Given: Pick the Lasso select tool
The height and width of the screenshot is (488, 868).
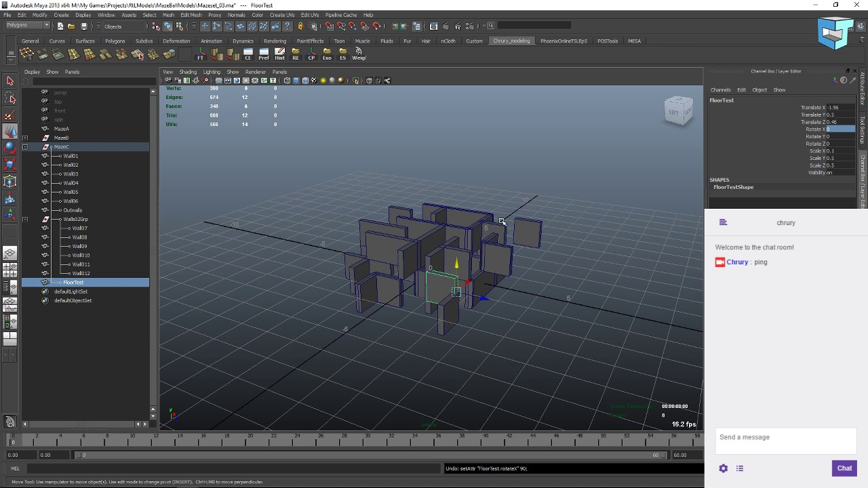Looking at the screenshot, I should coord(9,98).
